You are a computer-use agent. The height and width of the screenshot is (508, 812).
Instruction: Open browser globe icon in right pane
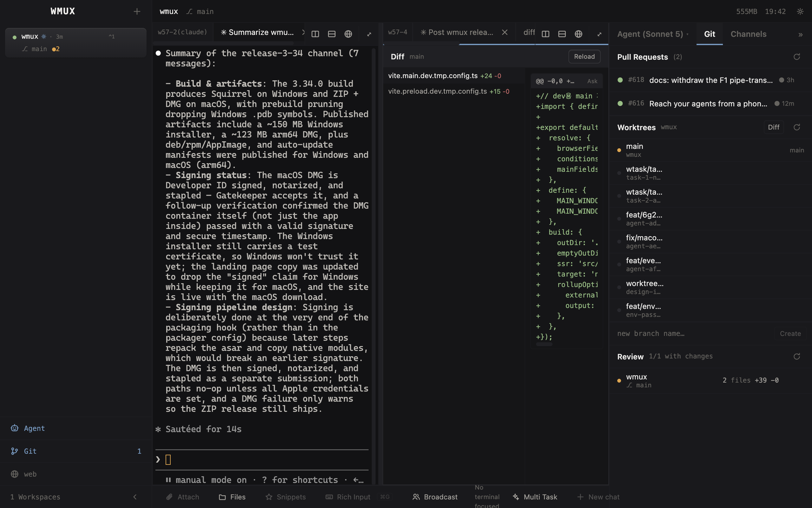579,34
